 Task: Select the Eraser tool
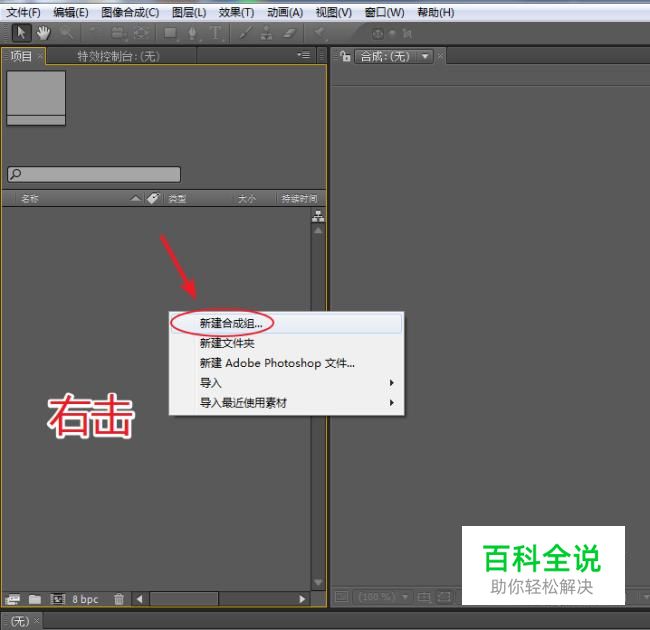point(289,33)
